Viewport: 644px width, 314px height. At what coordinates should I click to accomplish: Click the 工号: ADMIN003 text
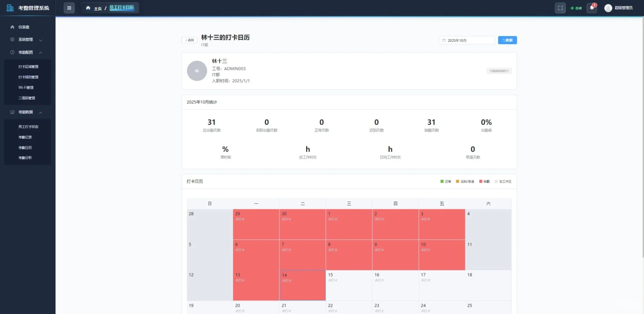point(229,69)
